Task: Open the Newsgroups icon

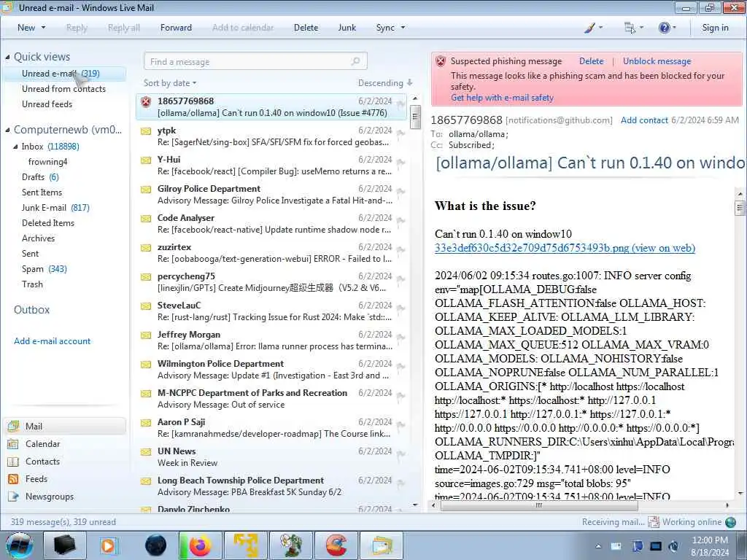Action: tap(13, 497)
